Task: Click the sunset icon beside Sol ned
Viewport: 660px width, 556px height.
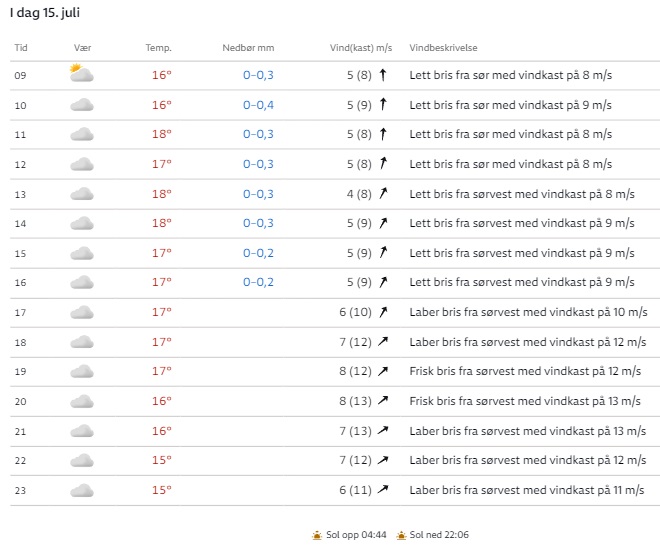Action: [401, 535]
